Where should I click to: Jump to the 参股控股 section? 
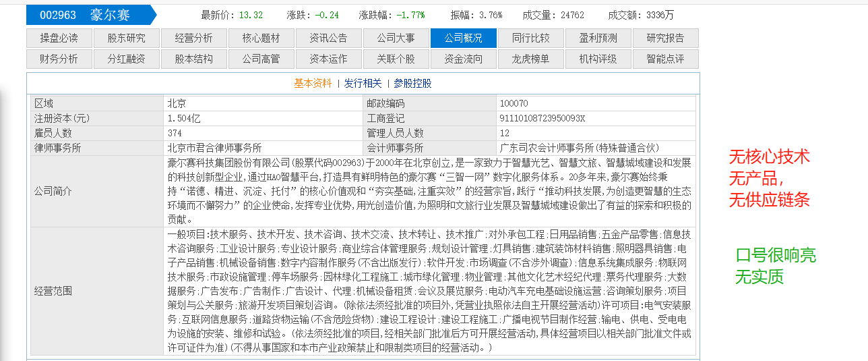[412, 84]
